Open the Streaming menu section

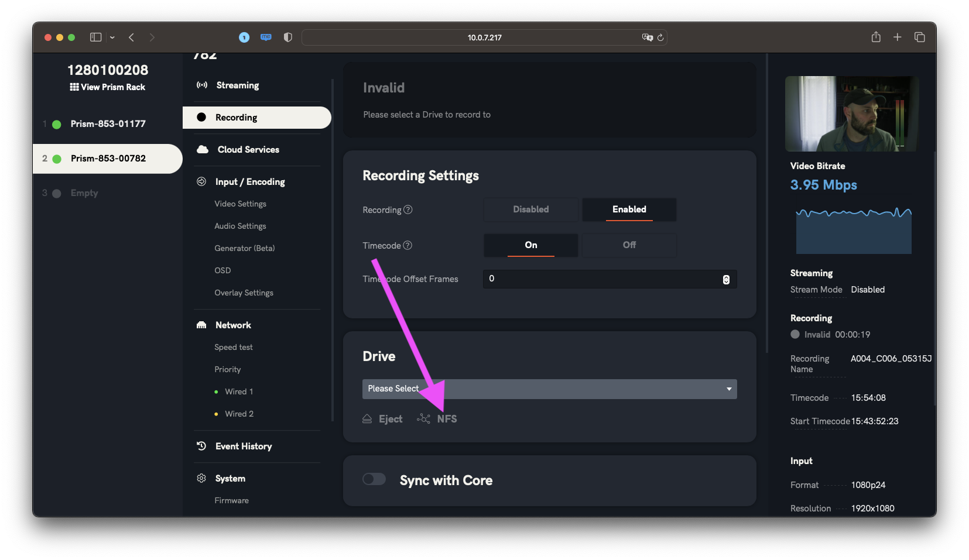tap(237, 85)
